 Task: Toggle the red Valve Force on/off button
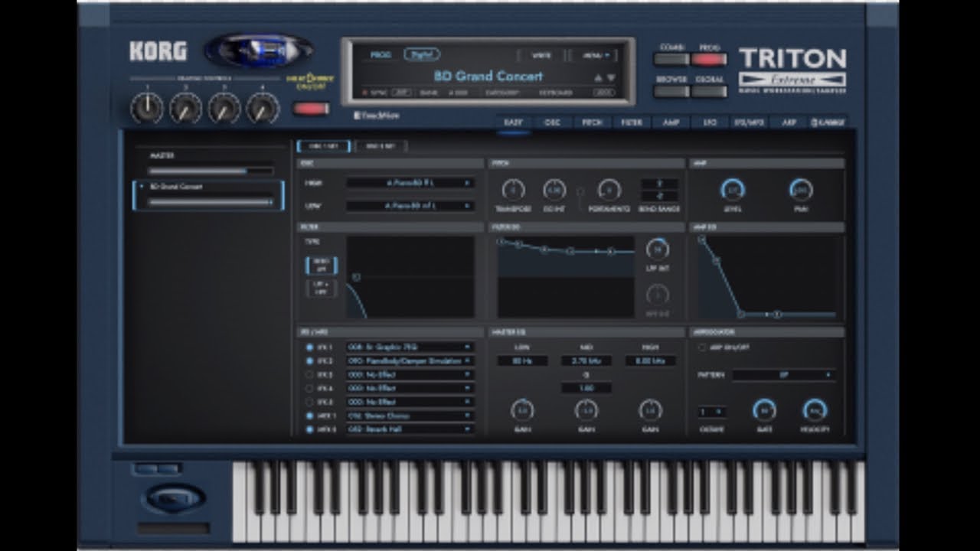pyautogui.click(x=312, y=109)
